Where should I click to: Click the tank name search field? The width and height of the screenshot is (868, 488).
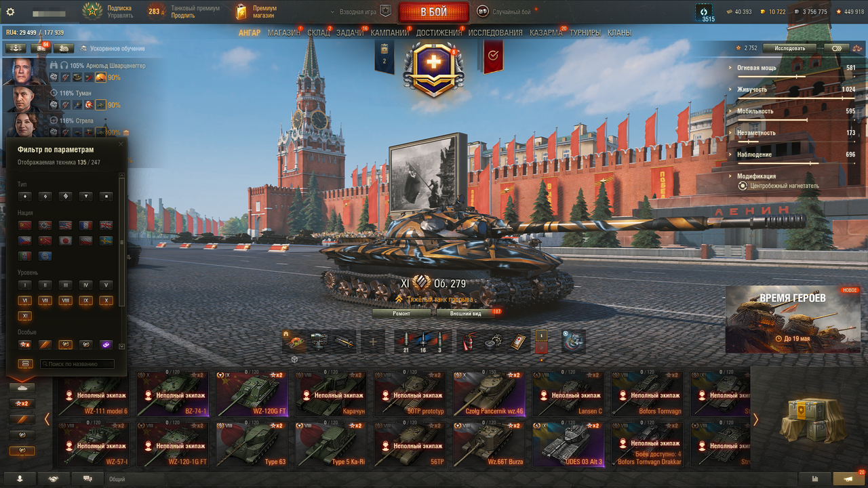tap(77, 364)
